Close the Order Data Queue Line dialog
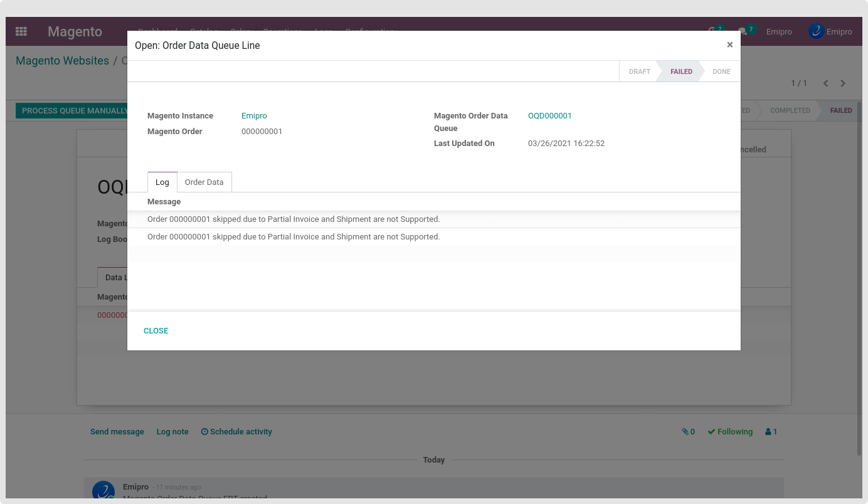Screen dimensions: 868x504 [729, 45]
